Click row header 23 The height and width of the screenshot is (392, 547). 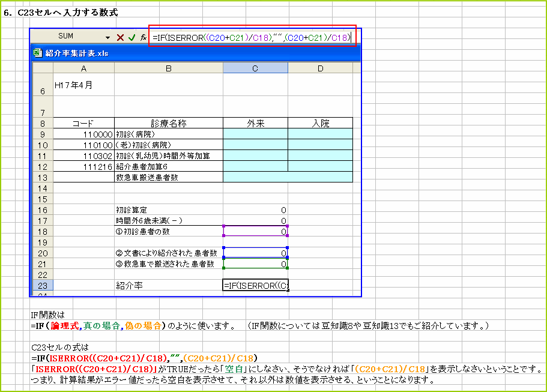(42, 285)
